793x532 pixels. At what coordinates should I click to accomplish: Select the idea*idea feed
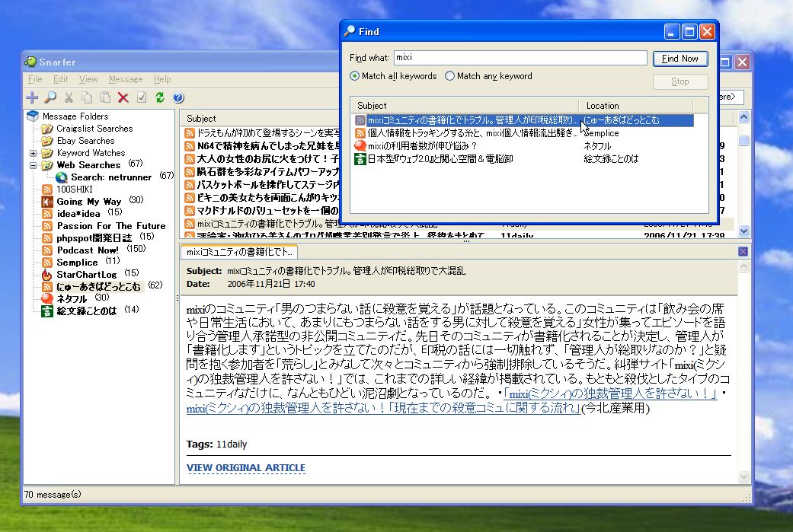pyautogui.click(x=78, y=214)
